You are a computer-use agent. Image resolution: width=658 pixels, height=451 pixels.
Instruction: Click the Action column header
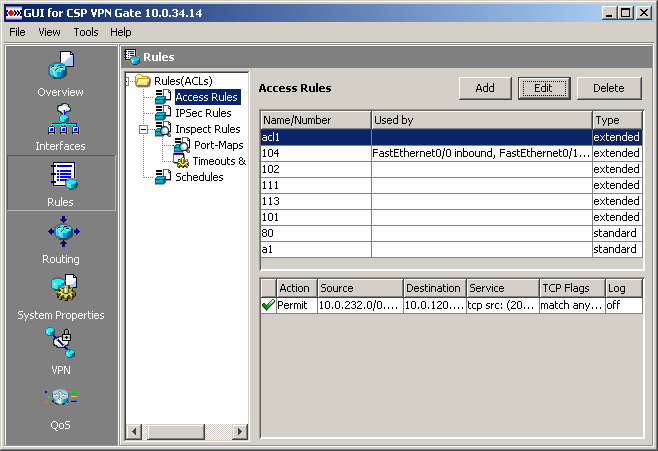point(296,288)
